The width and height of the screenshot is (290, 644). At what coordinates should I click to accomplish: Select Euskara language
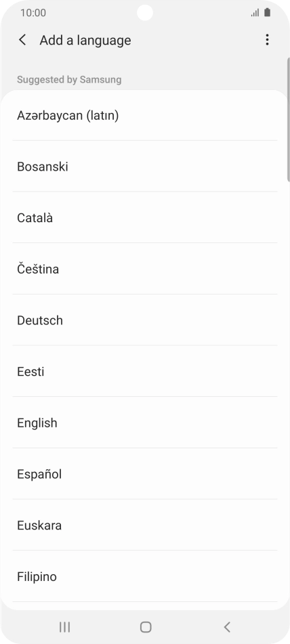[x=145, y=525]
